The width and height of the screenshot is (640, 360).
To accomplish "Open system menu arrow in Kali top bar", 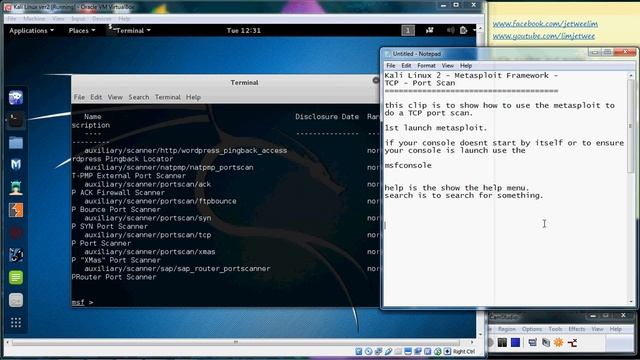I will point(474,30).
